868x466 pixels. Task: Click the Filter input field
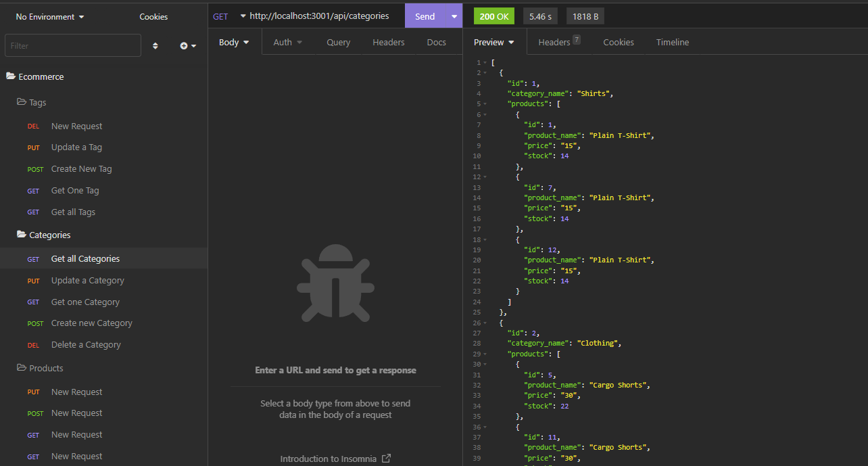pyautogui.click(x=72, y=45)
